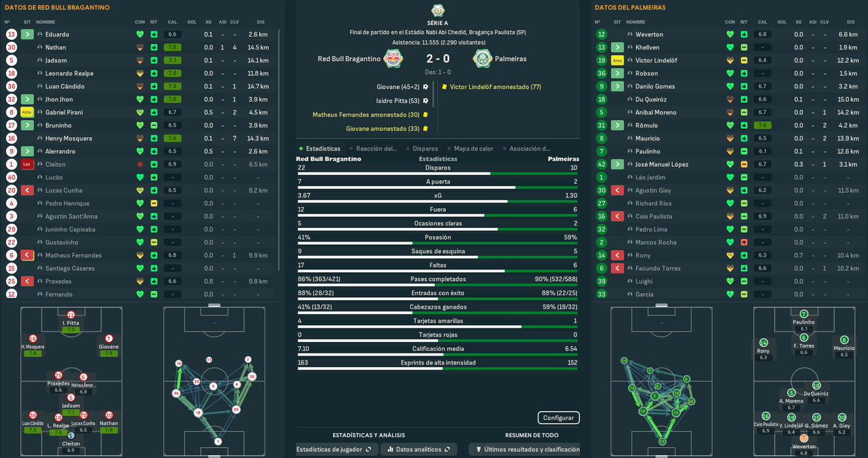Click the xG 3.67-1.30 comparison bar
The height and width of the screenshot is (458, 868).
point(437,201)
